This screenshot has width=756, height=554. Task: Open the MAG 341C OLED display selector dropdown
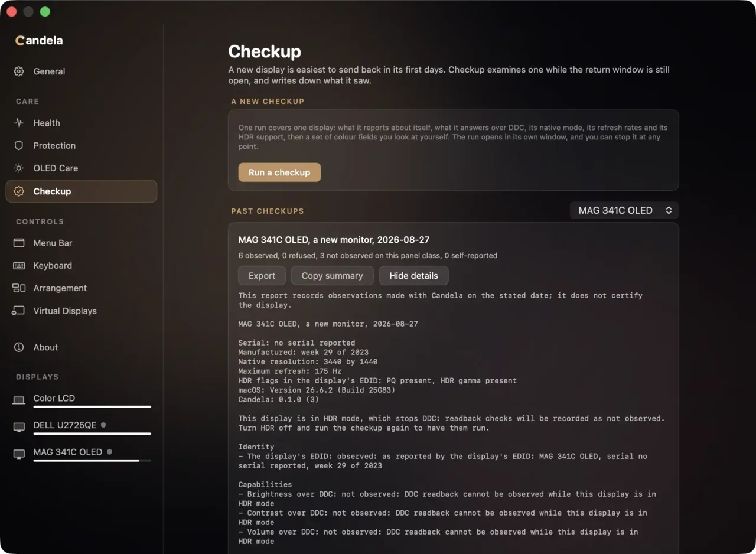tap(624, 210)
